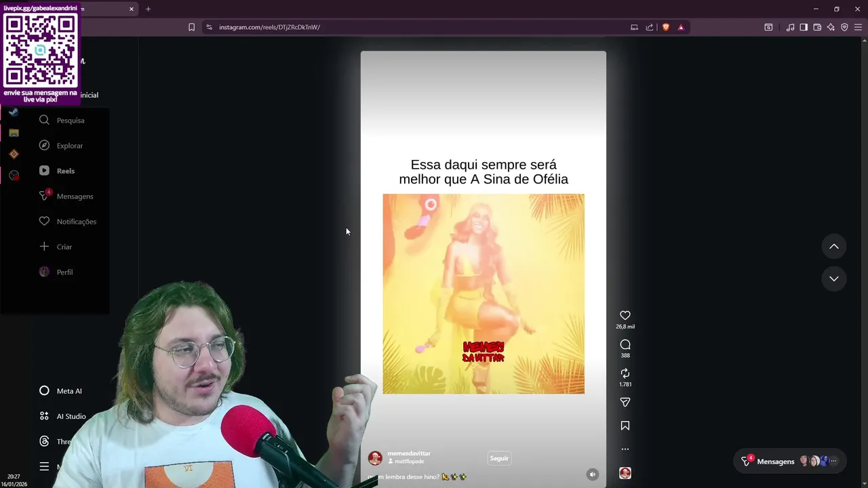
Task: Click the OBS icon with red dot
Action: point(14,176)
